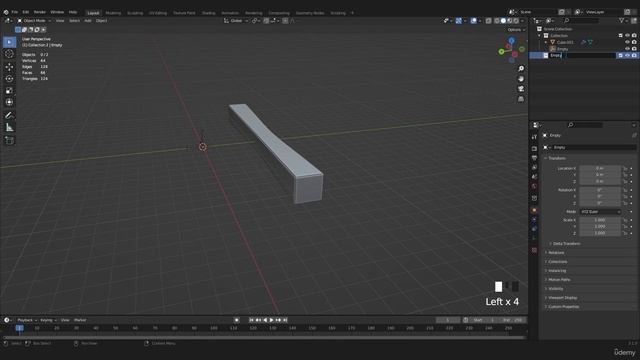This screenshot has width=640, height=360.
Task: Click the Blender logo menu icon
Action: (x=6, y=12)
